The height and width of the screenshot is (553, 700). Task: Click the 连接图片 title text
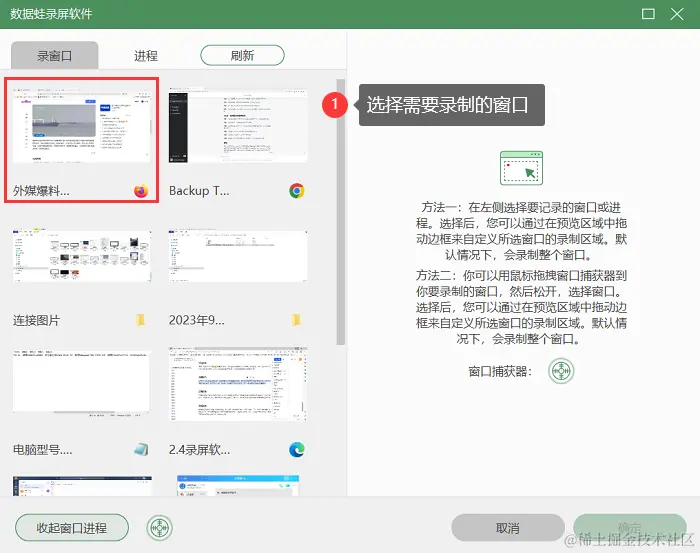pos(36,320)
